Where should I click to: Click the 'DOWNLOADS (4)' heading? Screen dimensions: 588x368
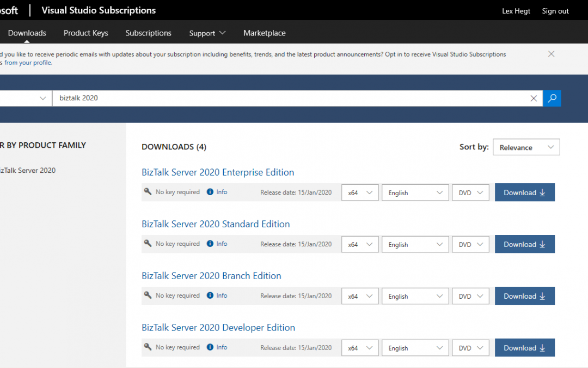coord(174,147)
